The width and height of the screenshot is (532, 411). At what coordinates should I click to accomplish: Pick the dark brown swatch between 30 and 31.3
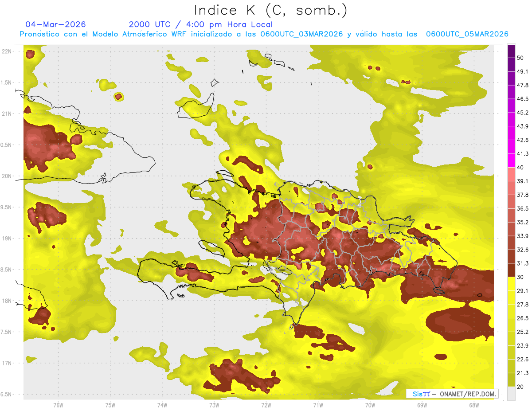(x=511, y=270)
